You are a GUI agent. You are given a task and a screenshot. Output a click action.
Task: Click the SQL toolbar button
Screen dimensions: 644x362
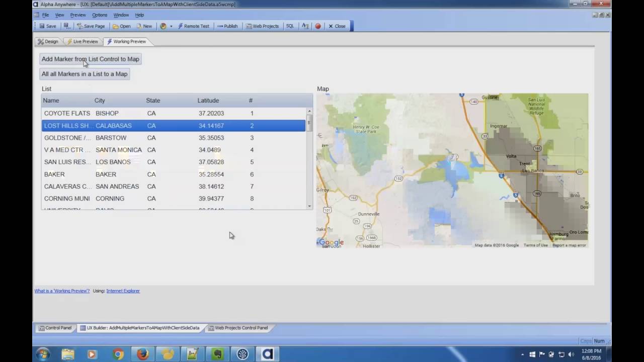point(290,26)
